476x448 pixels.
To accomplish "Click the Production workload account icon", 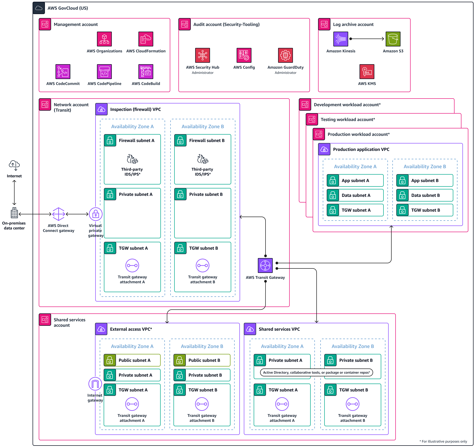I will pos(319,134).
